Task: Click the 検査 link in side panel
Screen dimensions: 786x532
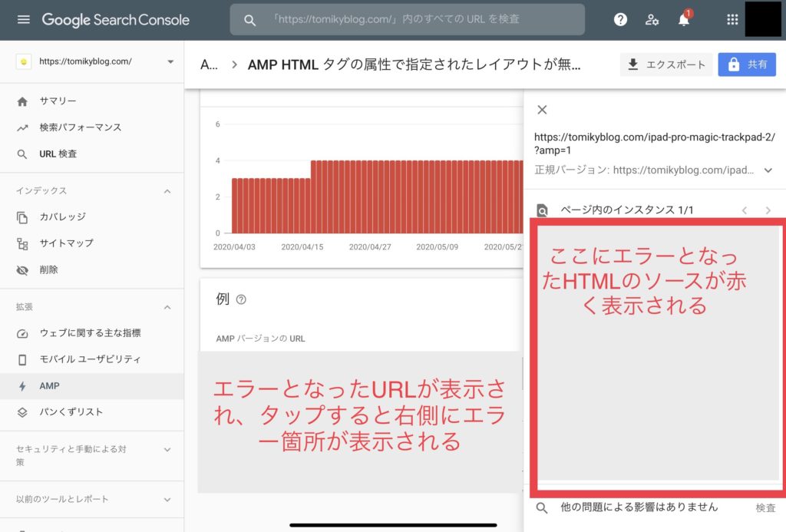Action: pyautogui.click(x=765, y=508)
